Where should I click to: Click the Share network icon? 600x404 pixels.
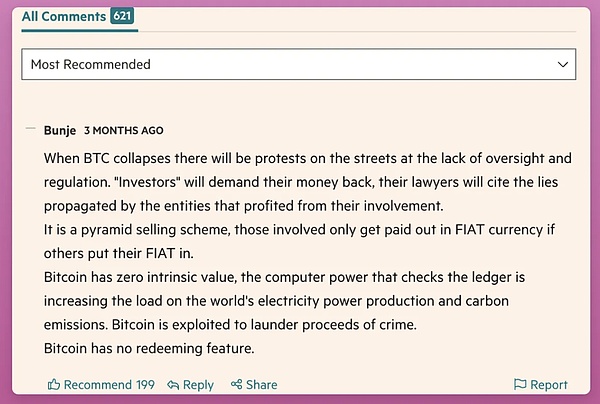coord(236,384)
